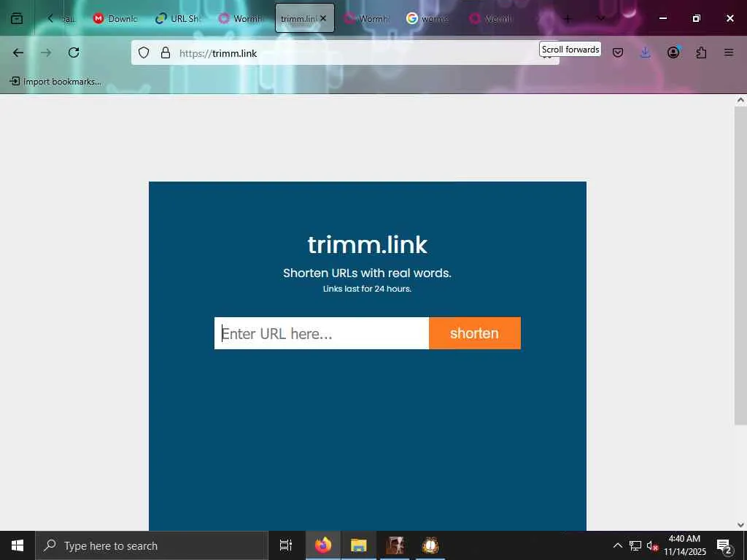747x560 pixels.
Task: Click the page scrollbar down arrow
Action: click(x=740, y=525)
